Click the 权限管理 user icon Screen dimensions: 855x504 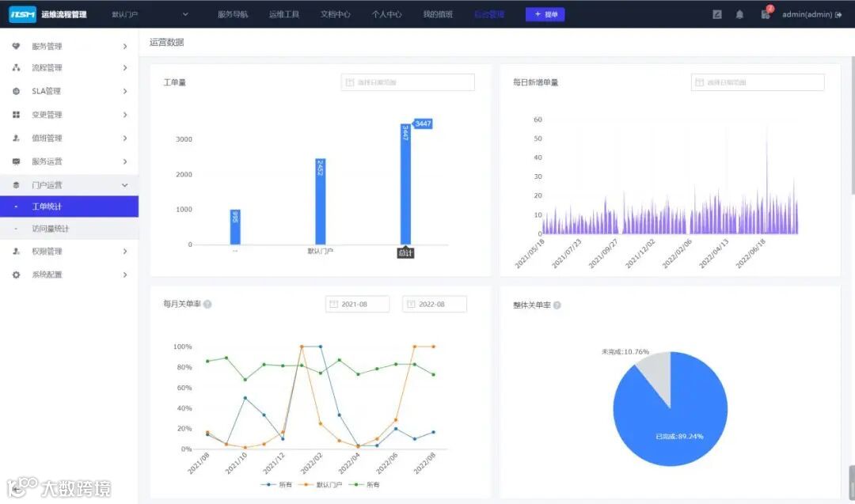pyautogui.click(x=17, y=251)
